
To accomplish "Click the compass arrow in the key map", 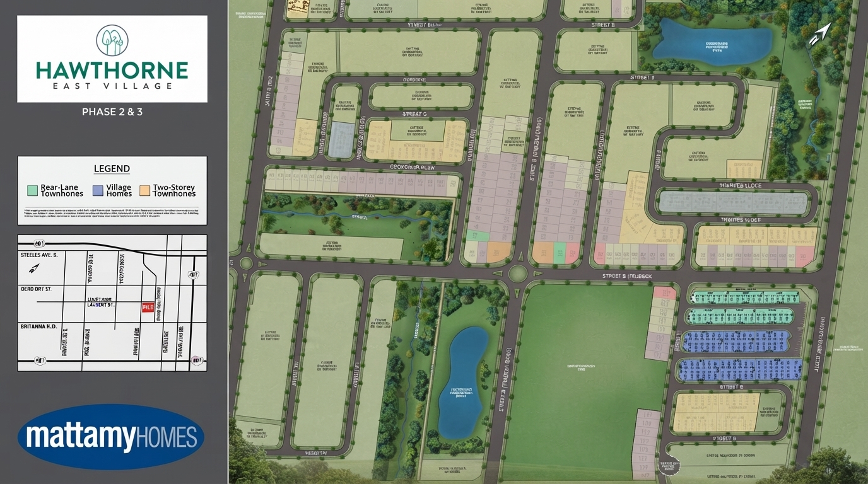I will coord(34,268).
